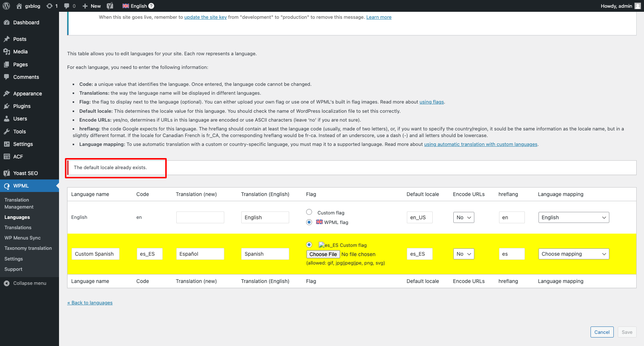
Task: Click the Users person icon
Action: click(7, 119)
